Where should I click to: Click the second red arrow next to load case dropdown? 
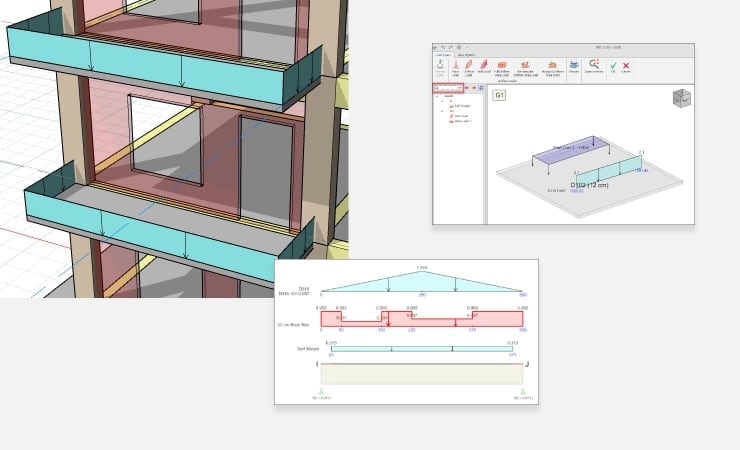click(x=474, y=88)
